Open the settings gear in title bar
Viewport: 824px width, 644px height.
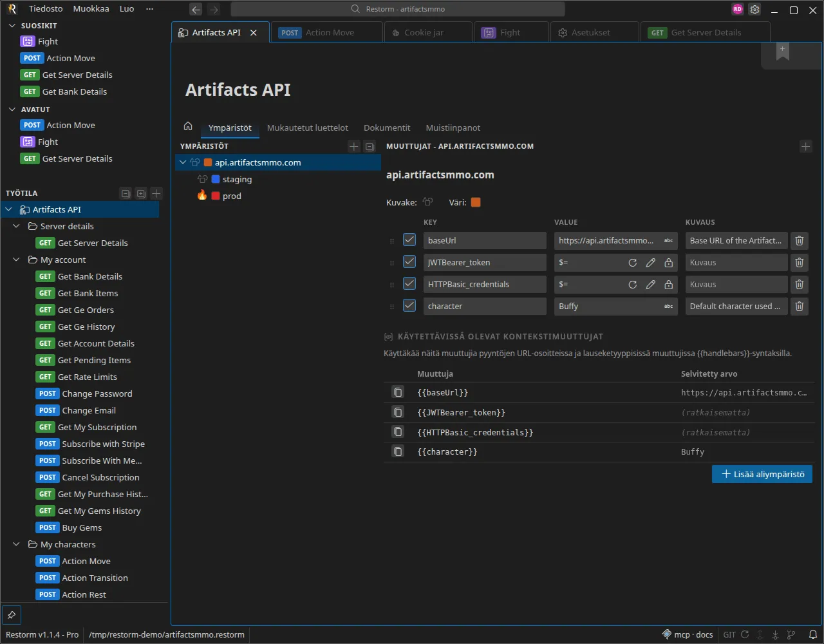pyautogui.click(x=755, y=9)
